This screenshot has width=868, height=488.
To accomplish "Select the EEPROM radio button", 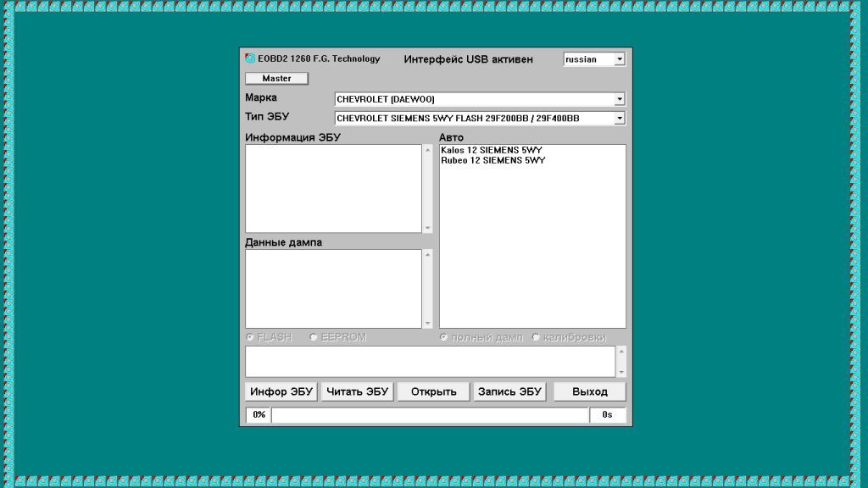I will [314, 337].
